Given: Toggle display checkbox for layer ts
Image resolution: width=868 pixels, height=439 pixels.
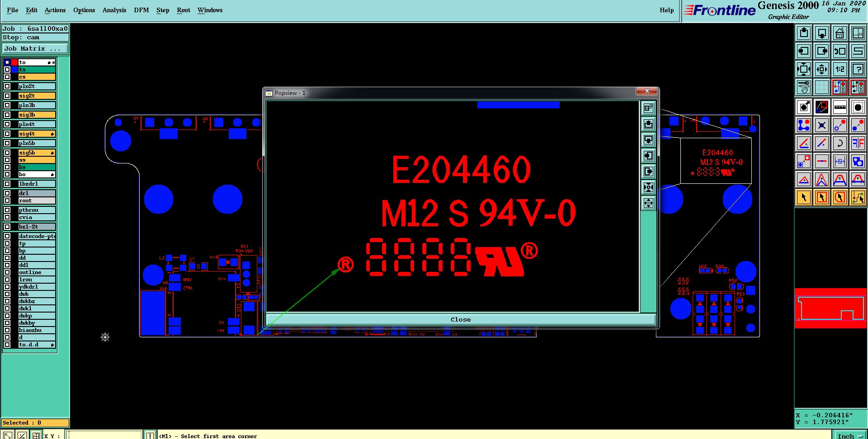Looking at the screenshot, I should 7,70.
